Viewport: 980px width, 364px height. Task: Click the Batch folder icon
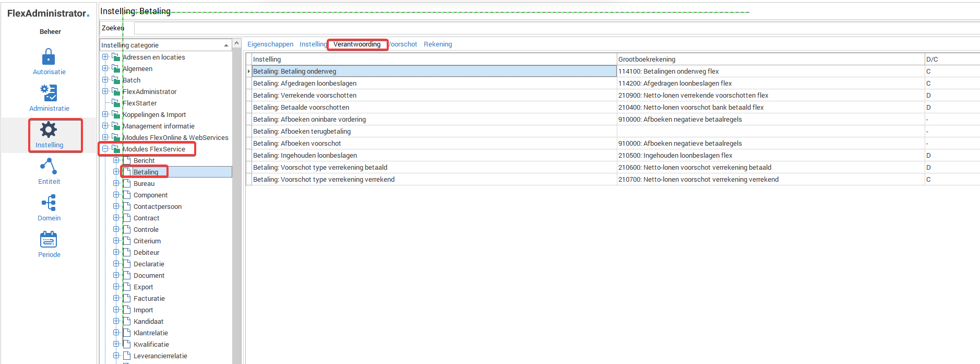116,80
